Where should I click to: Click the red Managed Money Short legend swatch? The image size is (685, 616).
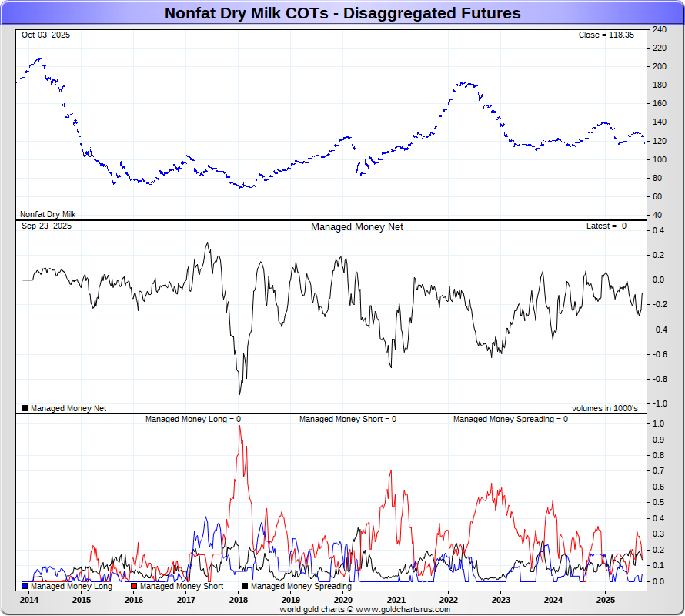pos(134,586)
